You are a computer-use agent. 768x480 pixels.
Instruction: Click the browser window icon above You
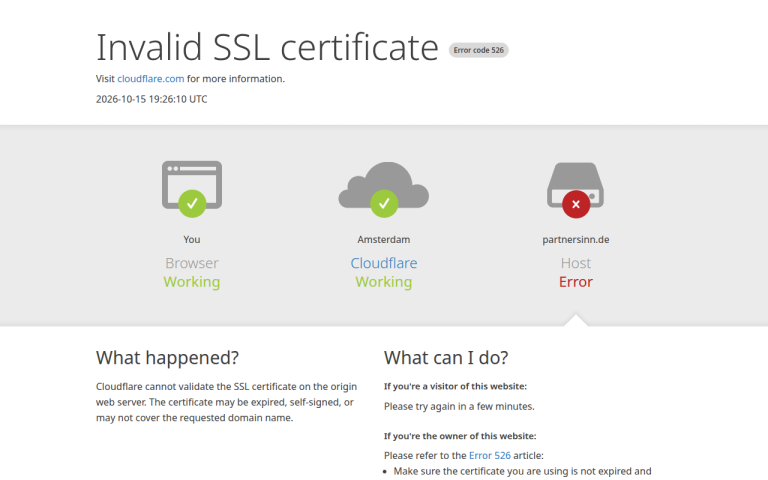tap(192, 189)
